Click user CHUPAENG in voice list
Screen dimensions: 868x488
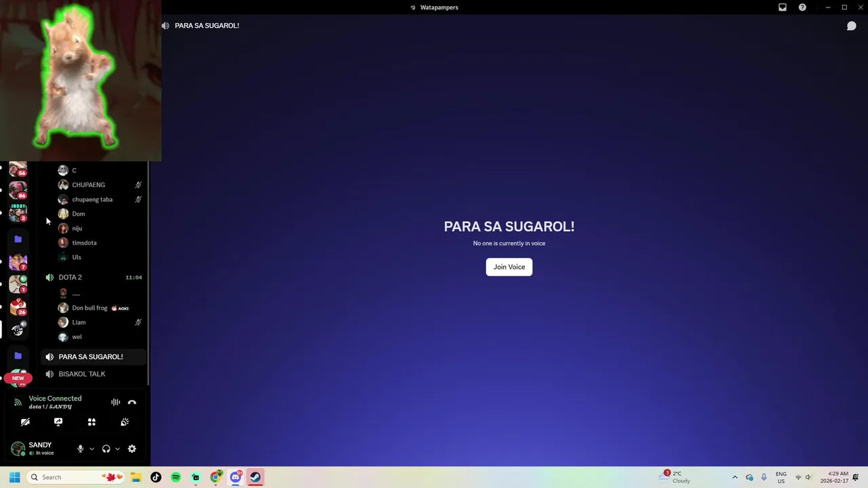tap(100, 185)
